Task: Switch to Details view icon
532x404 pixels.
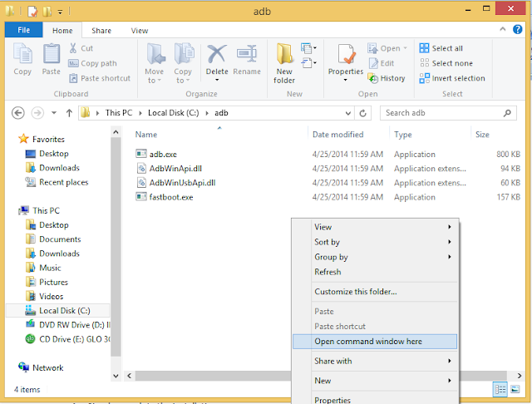Action: pyautogui.click(x=500, y=389)
